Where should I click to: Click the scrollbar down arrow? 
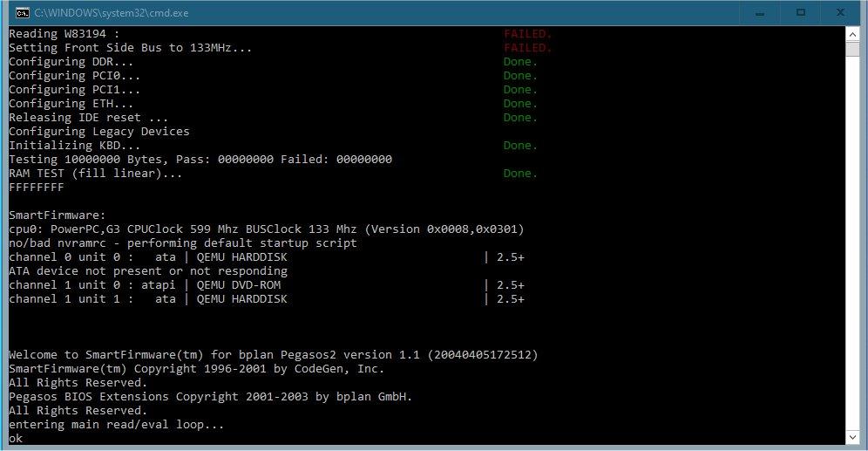point(852,437)
